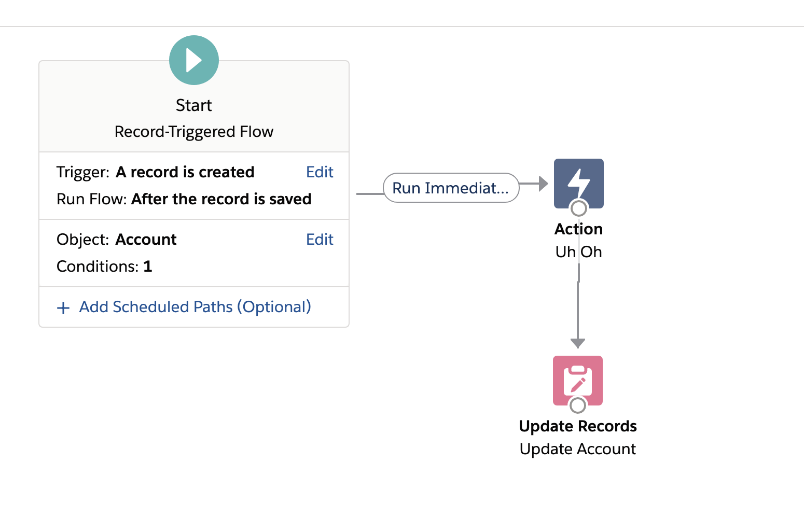The image size is (804, 532).
Task: Click the "Record-Triggered Flow" subtitle
Action: pos(194,132)
